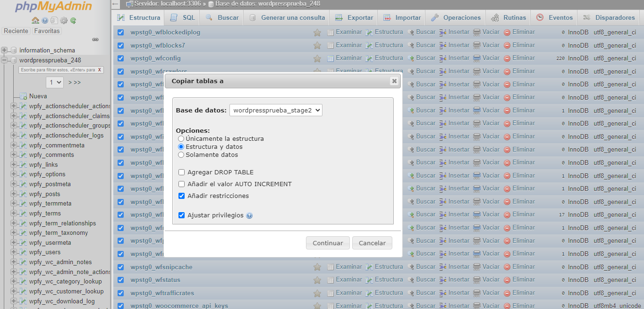Click help icon beside Ajustar privilegios
644x309 pixels.
[x=249, y=215]
